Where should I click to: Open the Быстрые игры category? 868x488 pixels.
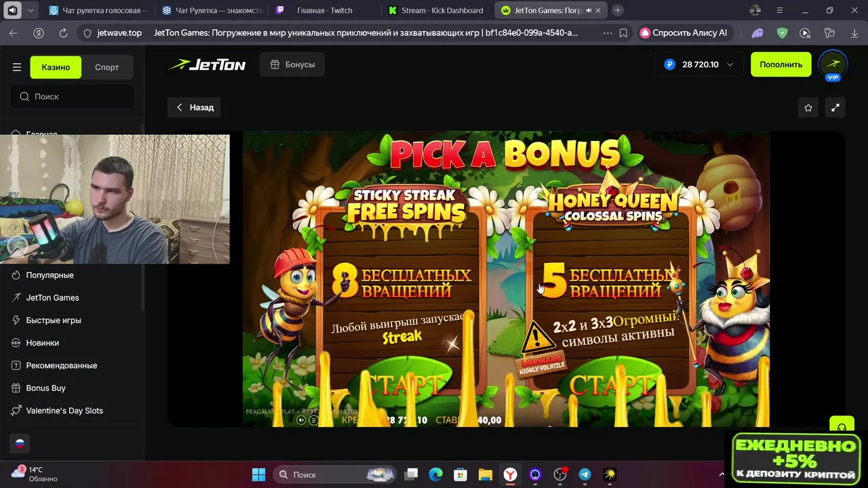(x=54, y=320)
